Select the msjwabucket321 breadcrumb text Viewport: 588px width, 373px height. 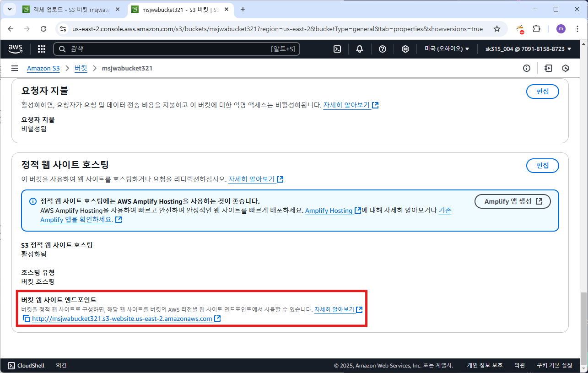pos(127,68)
